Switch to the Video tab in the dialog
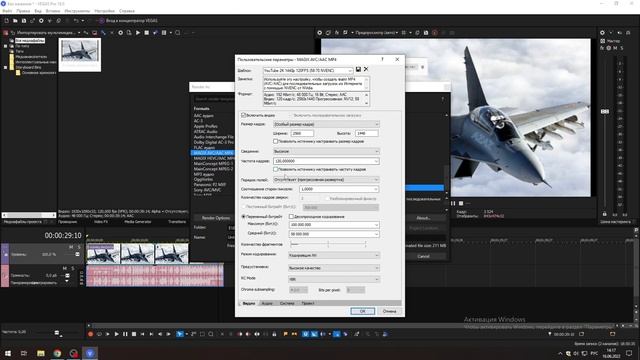This screenshot has width=640, height=360. coord(249,303)
